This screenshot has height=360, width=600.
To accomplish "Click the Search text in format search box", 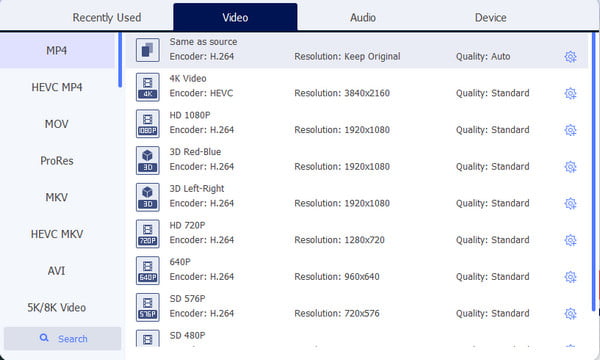I will pos(73,339).
